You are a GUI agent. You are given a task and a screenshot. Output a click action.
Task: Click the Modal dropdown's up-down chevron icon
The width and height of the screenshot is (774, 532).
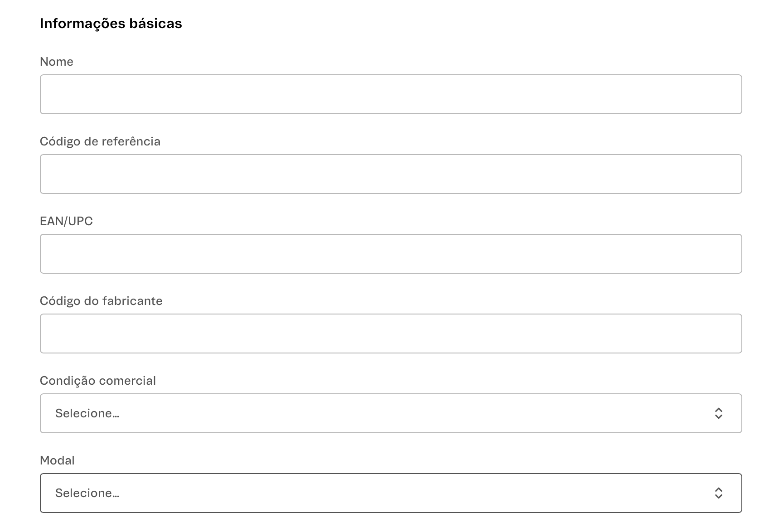tap(718, 493)
